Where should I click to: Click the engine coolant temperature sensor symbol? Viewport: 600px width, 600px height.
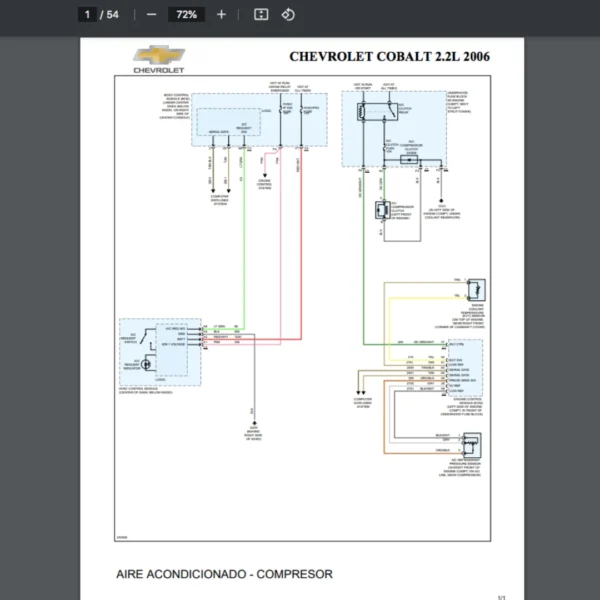[469, 288]
